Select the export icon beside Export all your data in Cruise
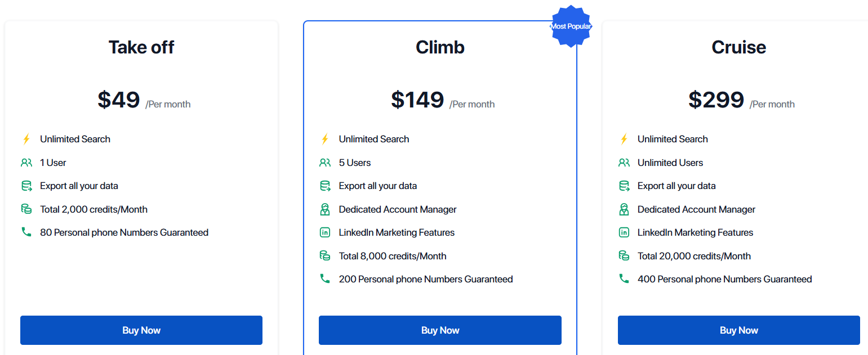The image size is (868, 355). point(624,185)
